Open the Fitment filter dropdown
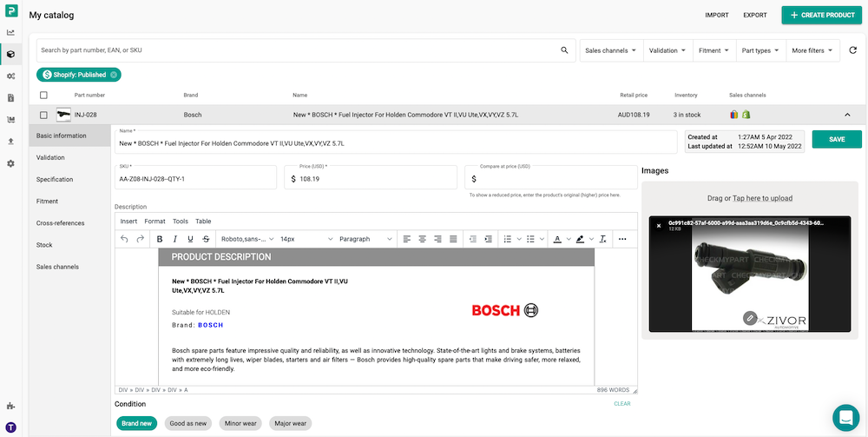Screen dimensions: 868x437 (x=714, y=50)
